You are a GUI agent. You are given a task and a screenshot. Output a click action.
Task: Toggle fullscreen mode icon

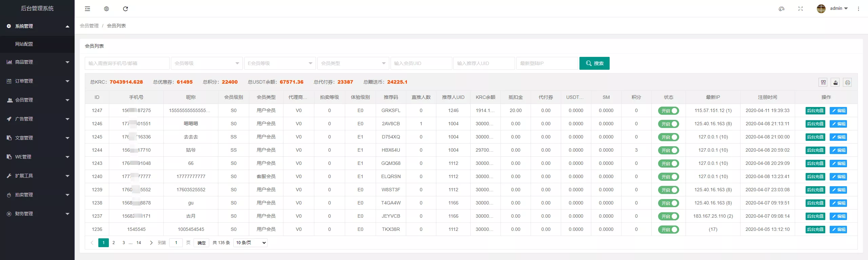(801, 9)
